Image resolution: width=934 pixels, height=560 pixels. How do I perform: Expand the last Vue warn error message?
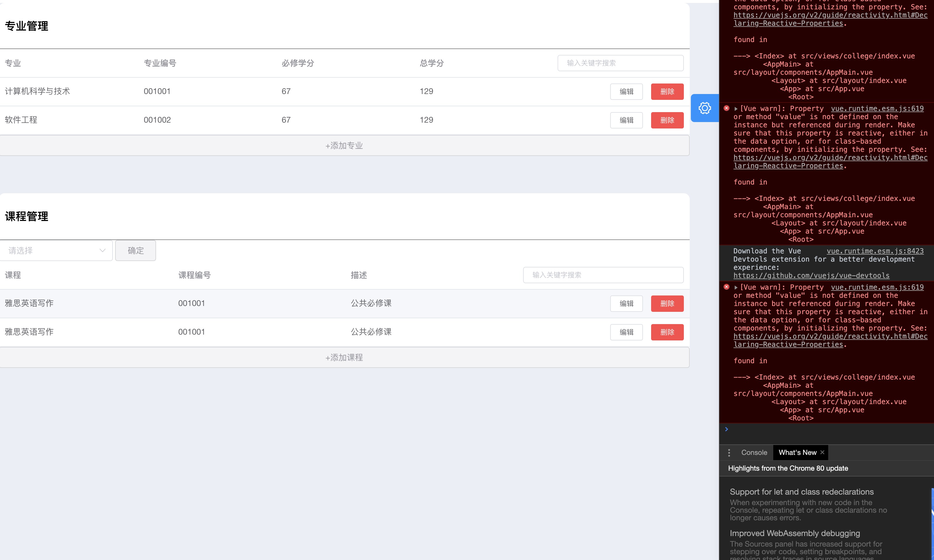(736, 288)
